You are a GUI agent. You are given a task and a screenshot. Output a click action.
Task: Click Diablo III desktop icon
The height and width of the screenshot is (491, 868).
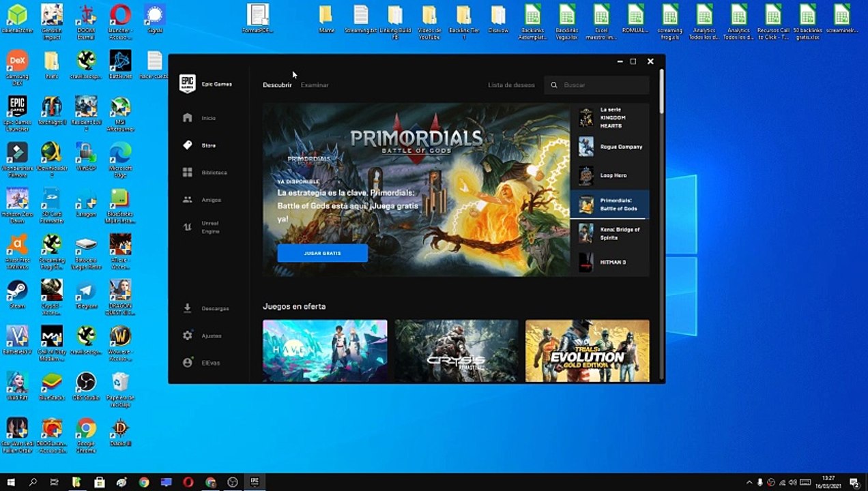coord(121,432)
